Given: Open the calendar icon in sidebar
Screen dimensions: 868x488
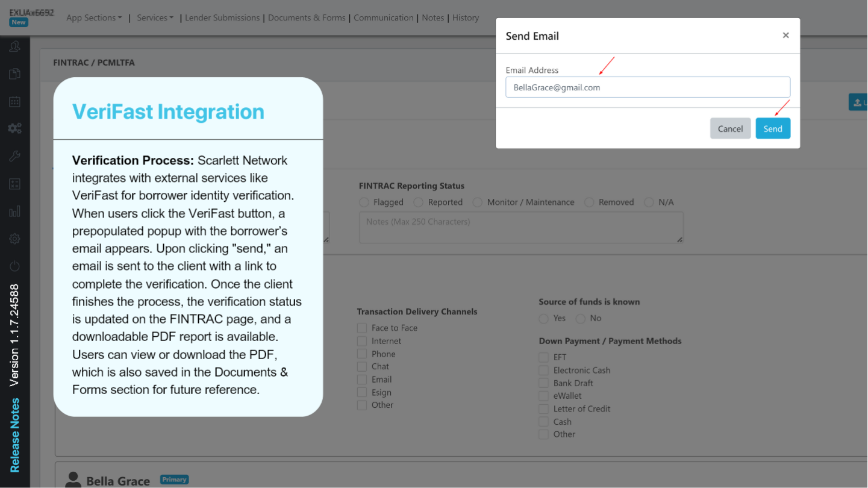Looking at the screenshot, I should click(x=14, y=102).
